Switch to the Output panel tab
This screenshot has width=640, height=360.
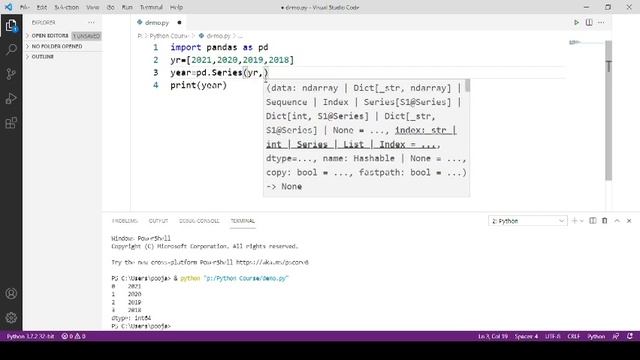pyautogui.click(x=158, y=221)
